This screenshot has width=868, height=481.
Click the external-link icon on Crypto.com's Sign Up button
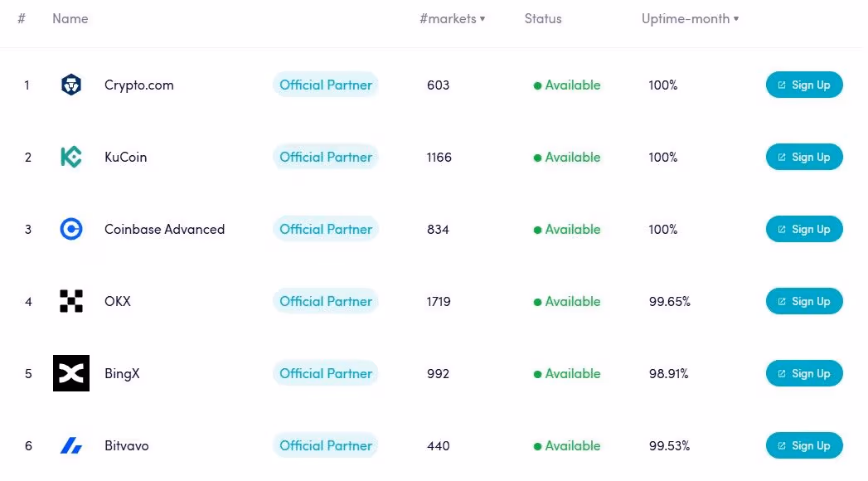783,85
